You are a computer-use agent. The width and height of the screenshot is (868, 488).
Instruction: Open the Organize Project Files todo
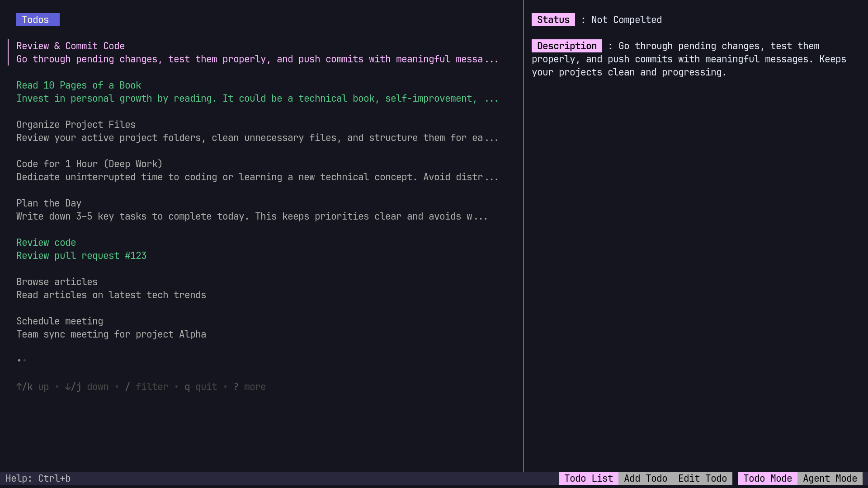[76, 125]
